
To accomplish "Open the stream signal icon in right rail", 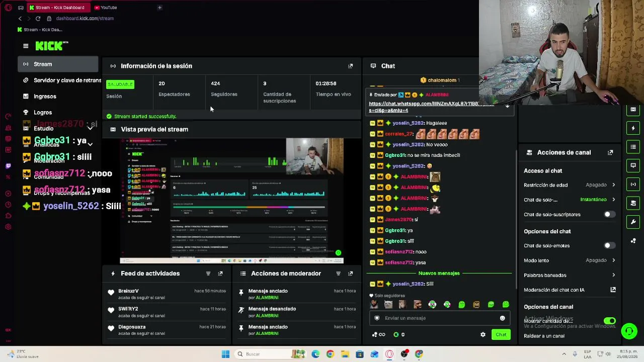I will point(633,184).
